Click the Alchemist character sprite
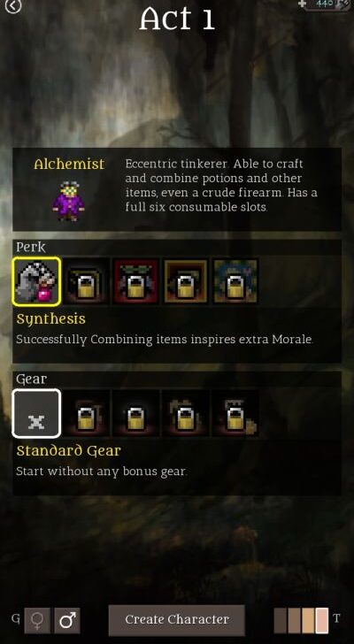This screenshot has width=354, height=644. [x=68, y=202]
